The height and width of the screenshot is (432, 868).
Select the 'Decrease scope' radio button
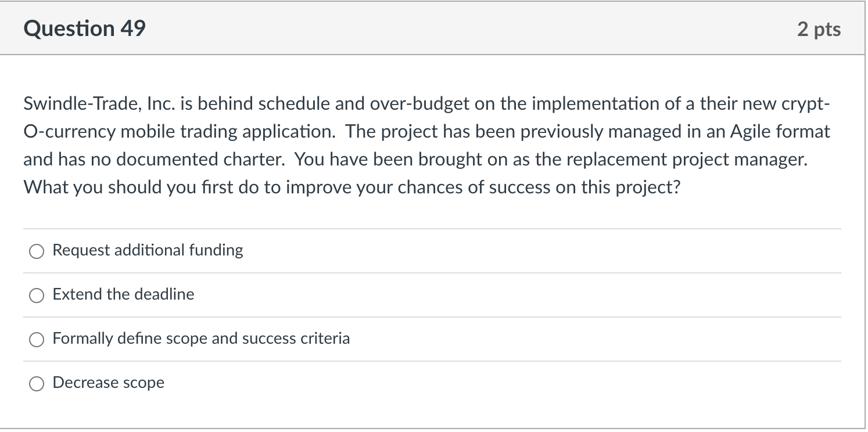pos(37,383)
